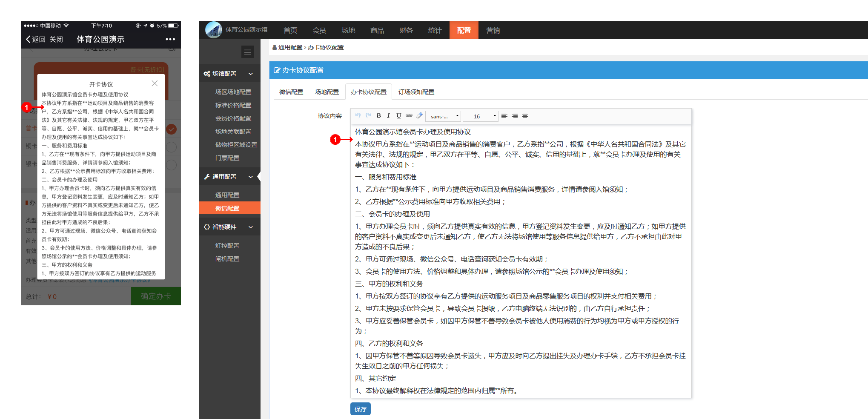Image resolution: width=868 pixels, height=419 pixels.
Task: Open 场地关联配置 in the sidebar
Action: click(x=233, y=132)
